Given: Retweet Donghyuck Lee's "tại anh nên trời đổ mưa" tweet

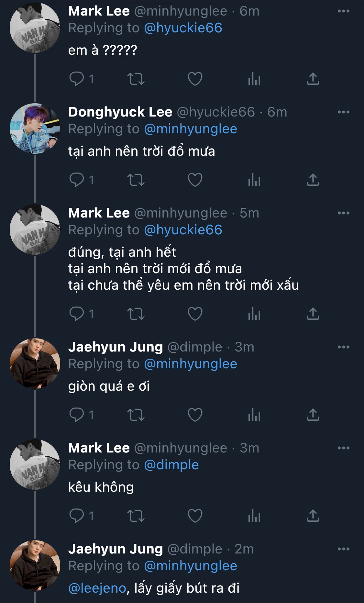Looking at the screenshot, I should tap(136, 180).
